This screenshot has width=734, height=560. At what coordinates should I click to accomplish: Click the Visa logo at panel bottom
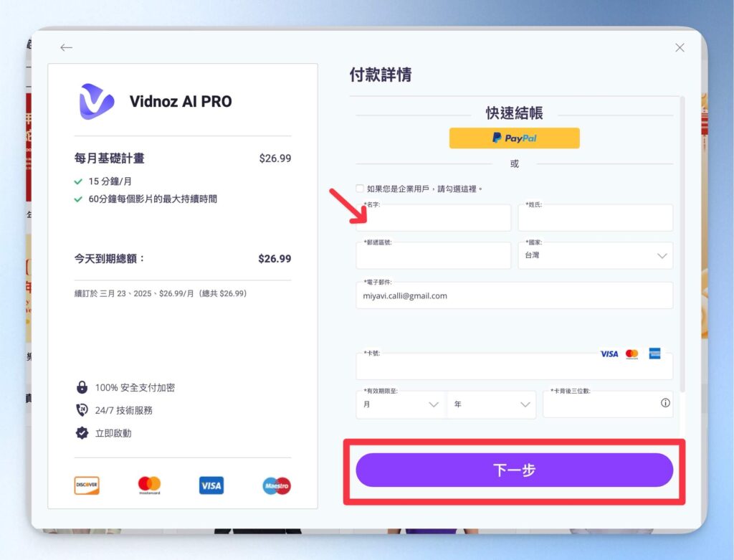pos(211,485)
